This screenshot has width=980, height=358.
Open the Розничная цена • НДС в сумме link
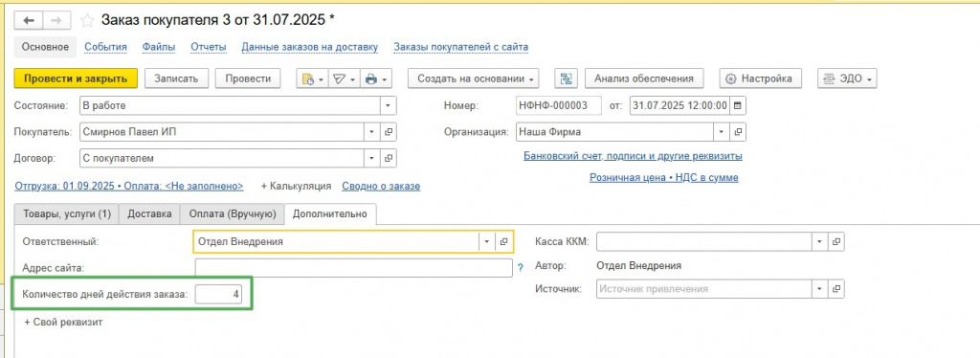(664, 177)
